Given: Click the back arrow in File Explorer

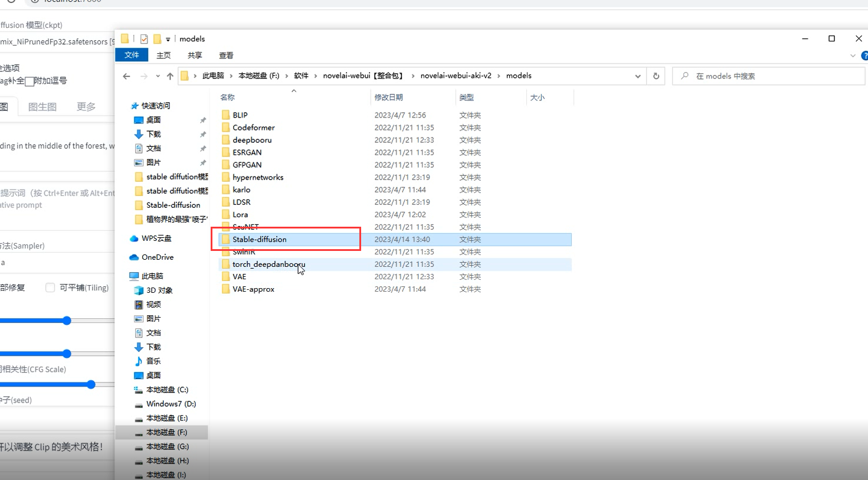Looking at the screenshot, I should click(x=126, y=76).
